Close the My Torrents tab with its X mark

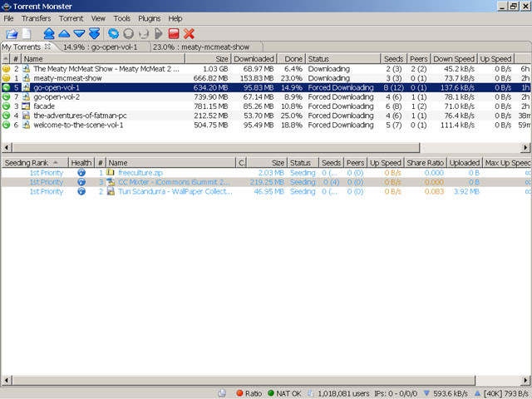47,47
